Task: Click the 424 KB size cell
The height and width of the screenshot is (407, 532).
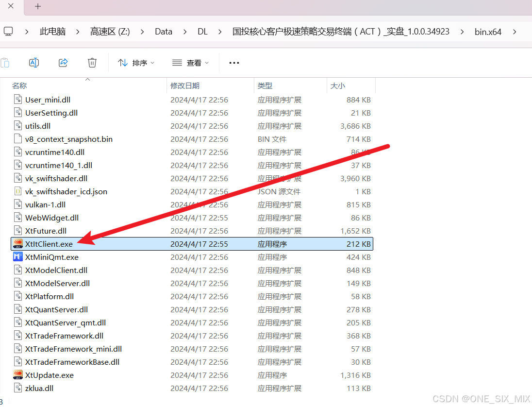Action: click(x=359, y=257)
